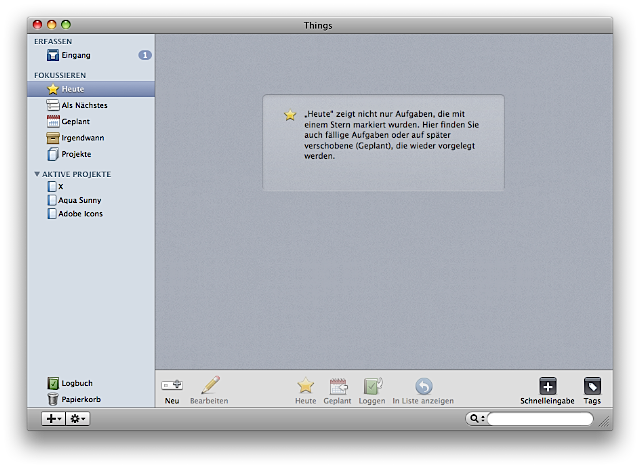Select the Eingang label text
640x468 pixels.
click(76, 55)
